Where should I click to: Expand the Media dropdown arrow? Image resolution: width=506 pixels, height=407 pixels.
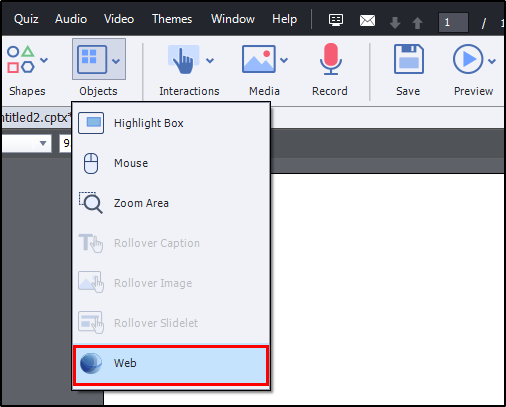click(284, 60)
